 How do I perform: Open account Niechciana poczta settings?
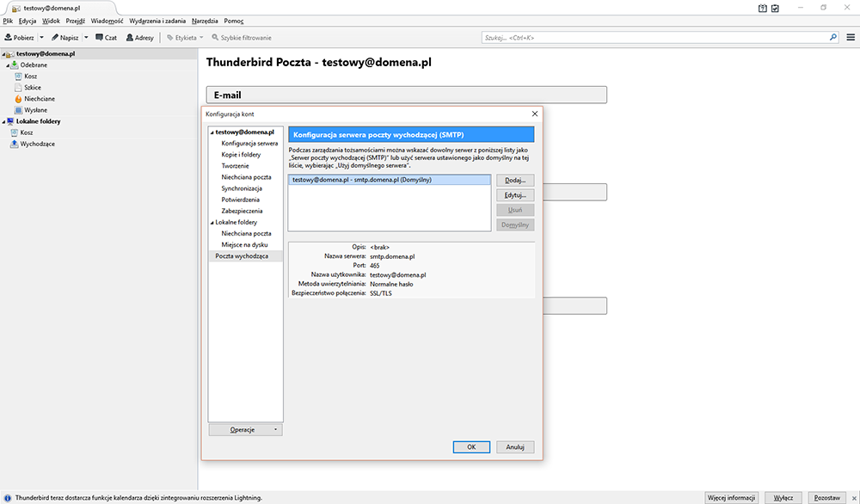[x=246, y=177]
